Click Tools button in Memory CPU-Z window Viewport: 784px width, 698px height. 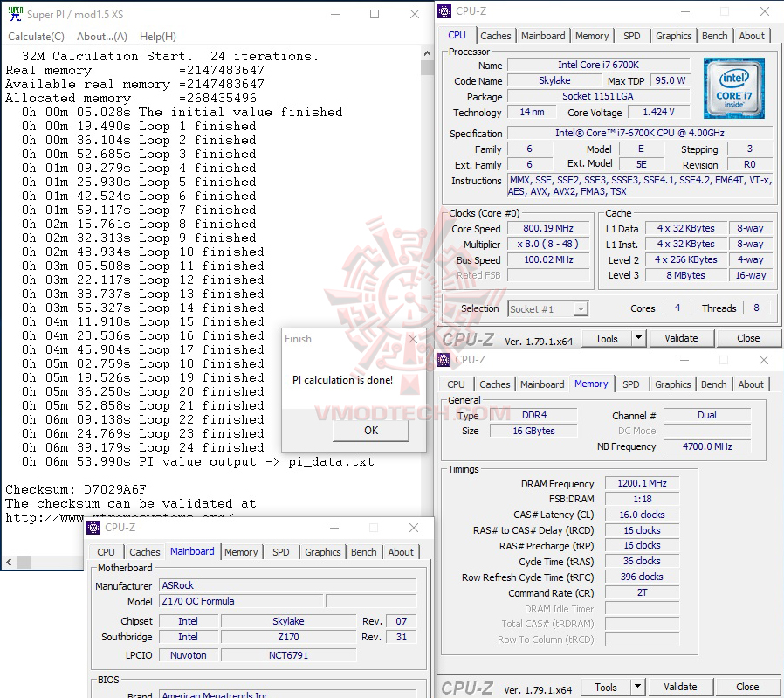click(x=606, y=687)
